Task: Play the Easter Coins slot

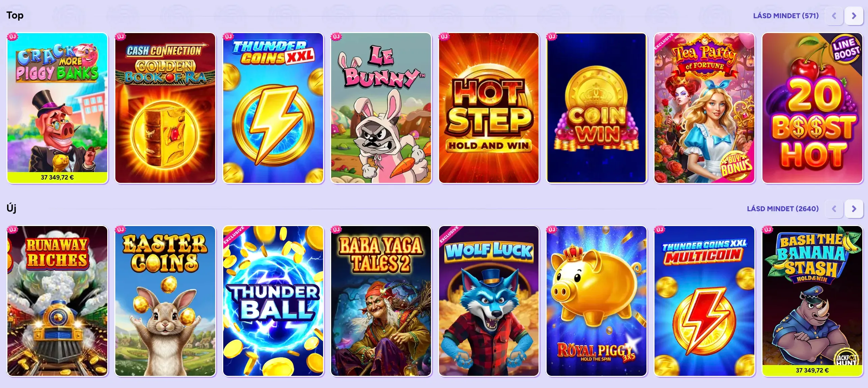Action: [x=165, y=301]
